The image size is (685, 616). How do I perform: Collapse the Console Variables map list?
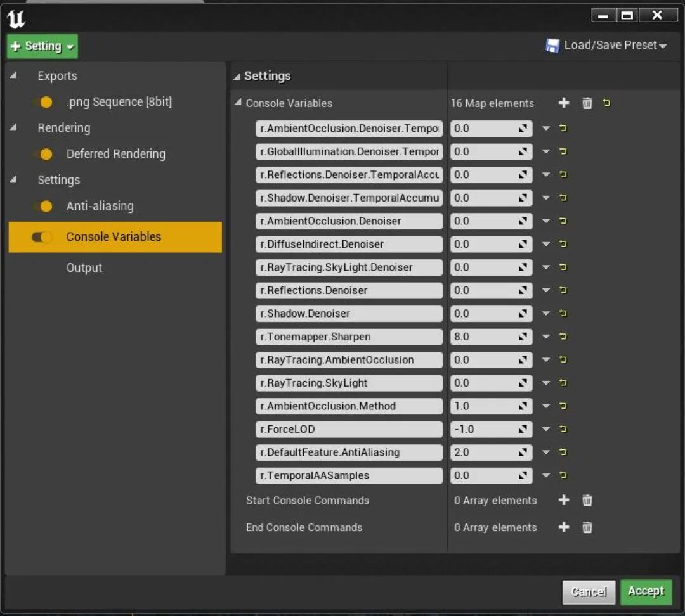pyautogui.click(x=238, y=103)
